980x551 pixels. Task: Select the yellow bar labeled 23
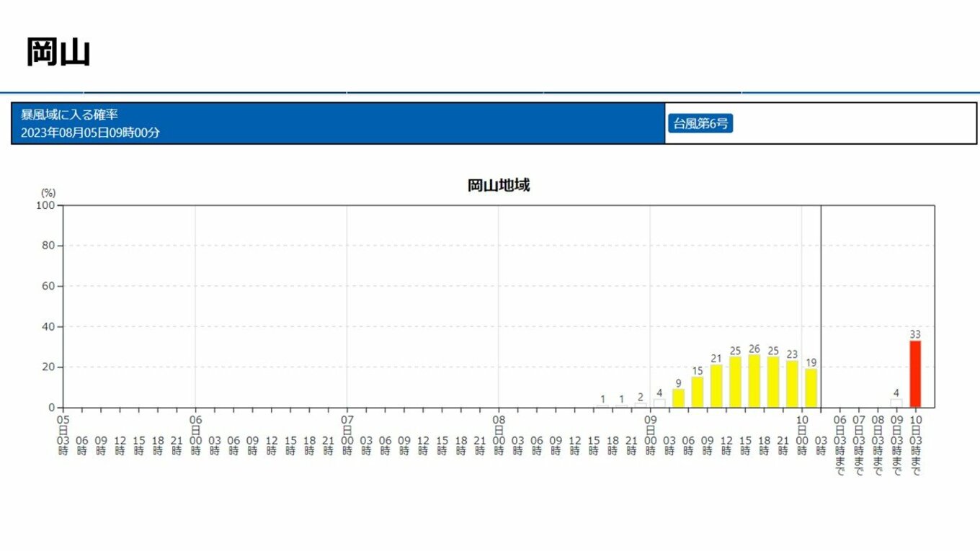click(x=792, y=384)
